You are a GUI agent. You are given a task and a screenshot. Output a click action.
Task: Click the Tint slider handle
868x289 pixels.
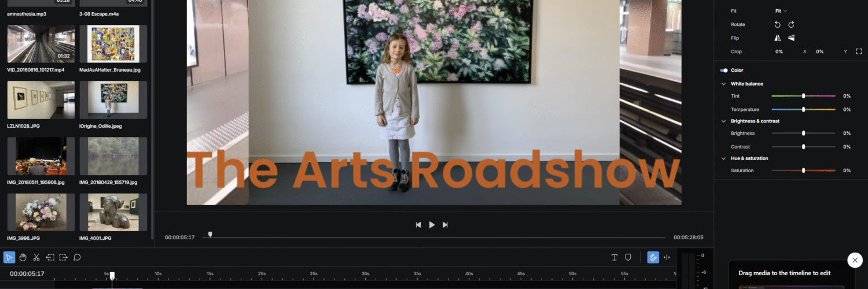[x=803, y=96]
